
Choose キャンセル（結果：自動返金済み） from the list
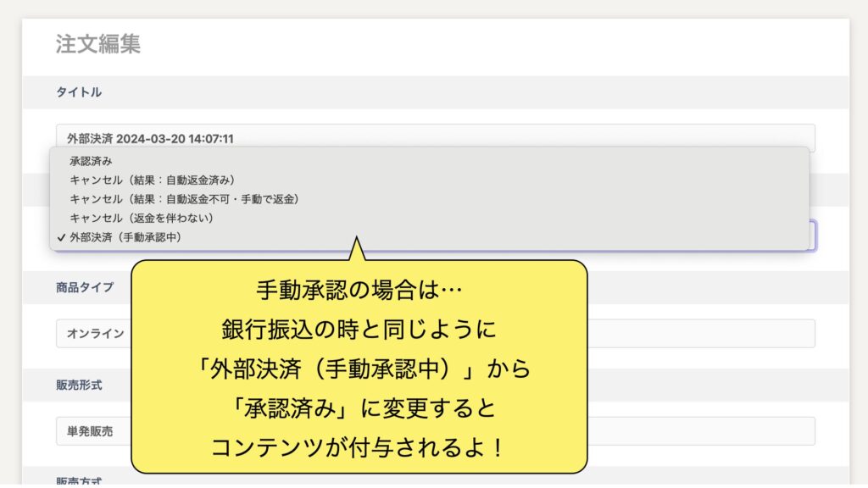click(x=153, y=180)
